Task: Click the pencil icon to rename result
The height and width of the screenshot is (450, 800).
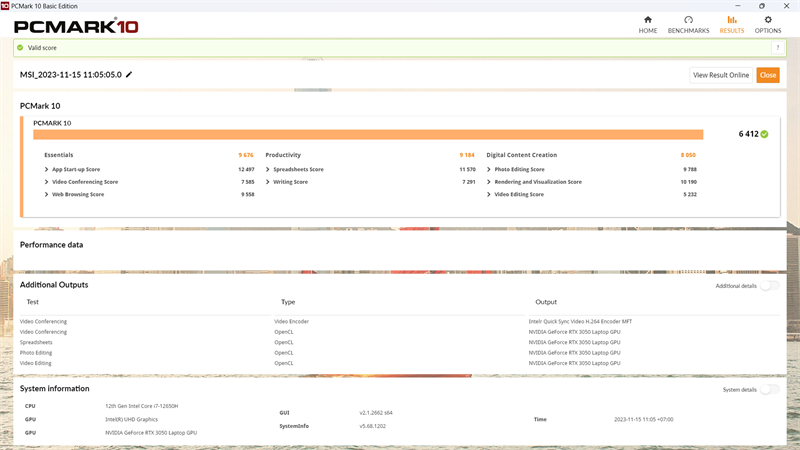Action: coord(129,75)
